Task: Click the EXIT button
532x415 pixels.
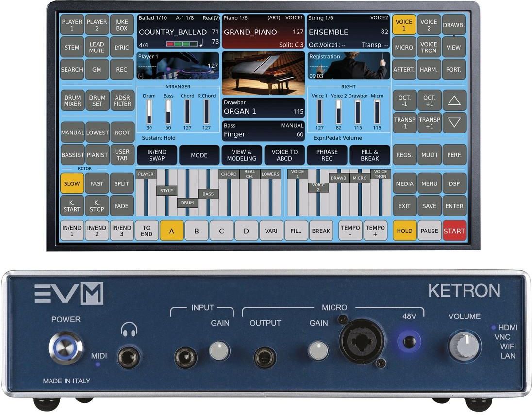Action: pos(404,206)
